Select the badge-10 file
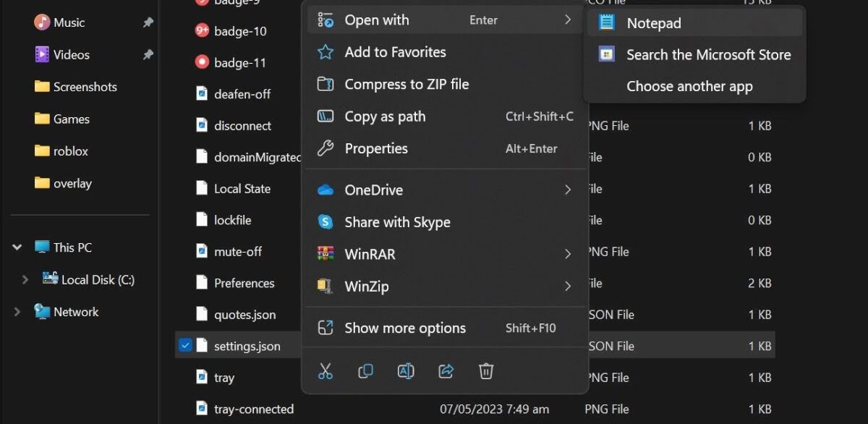 pos(240,31)
